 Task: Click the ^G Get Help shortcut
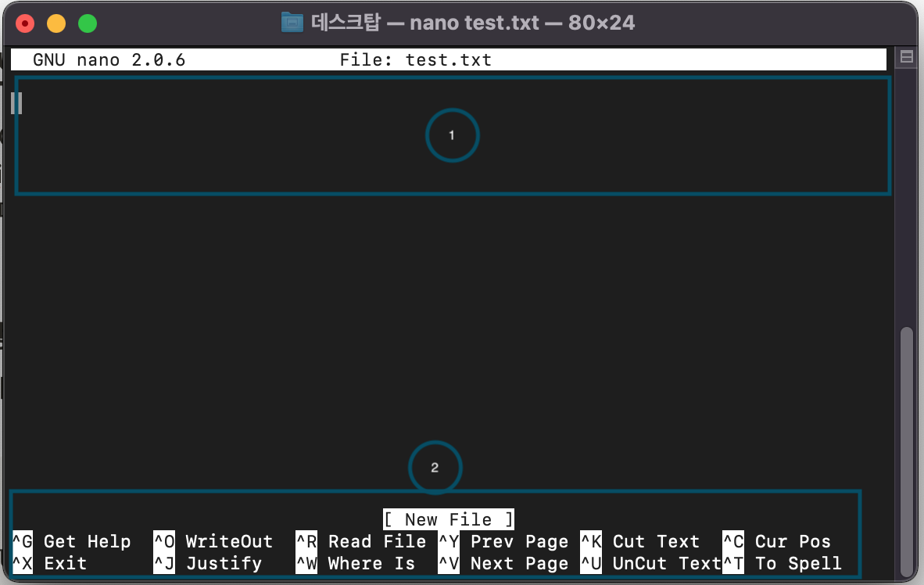point(71,541)
